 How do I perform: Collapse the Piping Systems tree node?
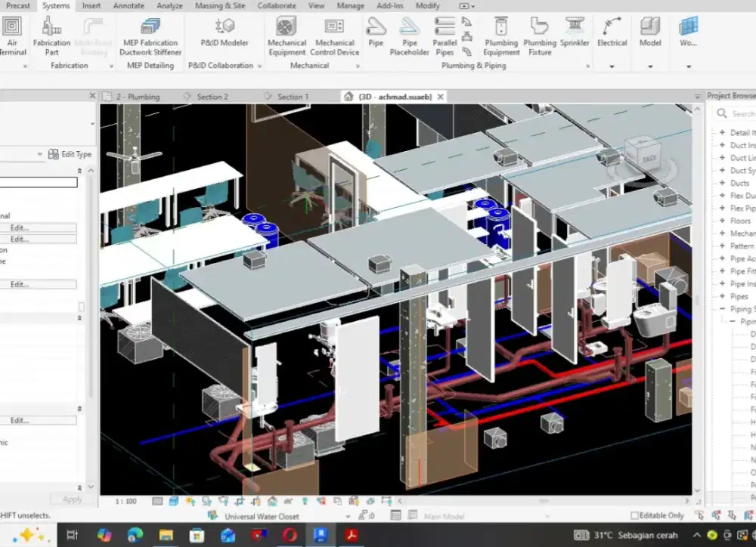click(x=722, y=309)
